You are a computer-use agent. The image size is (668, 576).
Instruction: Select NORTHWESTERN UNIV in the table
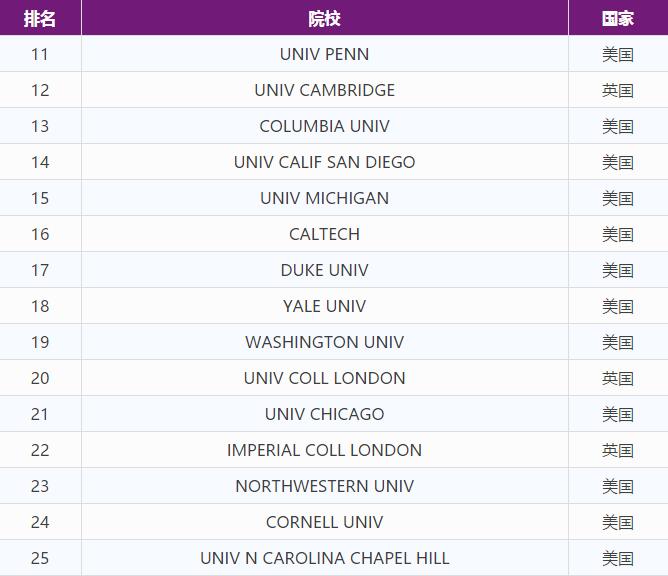[x=324, y=486]
